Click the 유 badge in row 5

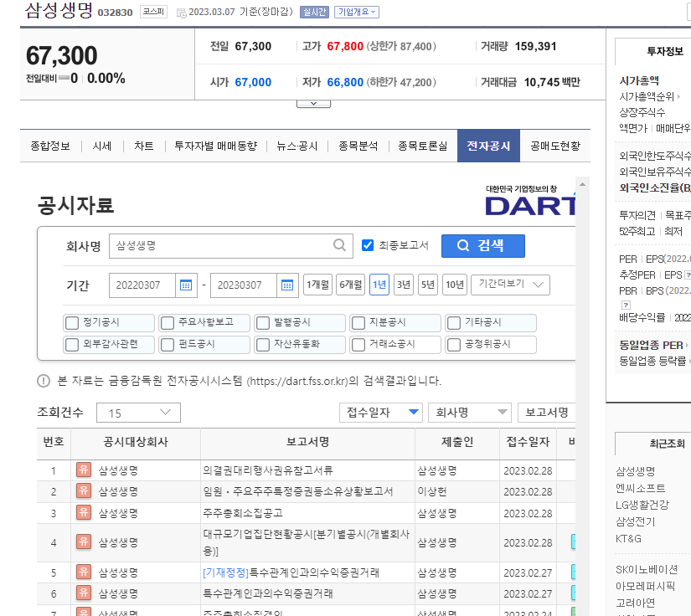pos(84,572)
